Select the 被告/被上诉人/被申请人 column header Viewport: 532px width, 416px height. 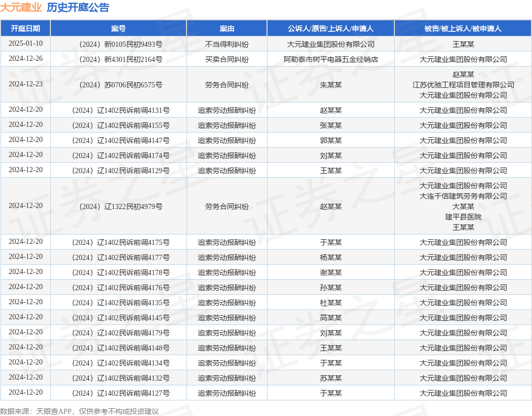pos(463,29)
